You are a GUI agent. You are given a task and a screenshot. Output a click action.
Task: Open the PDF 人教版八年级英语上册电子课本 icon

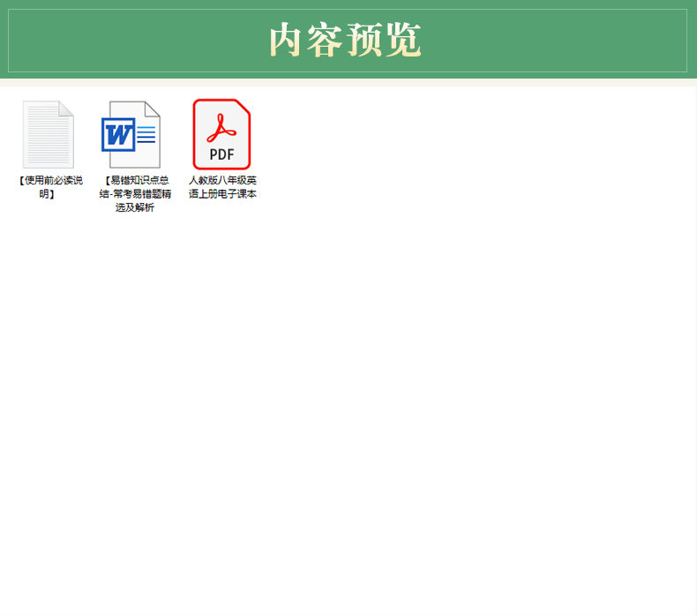[221, 134]
